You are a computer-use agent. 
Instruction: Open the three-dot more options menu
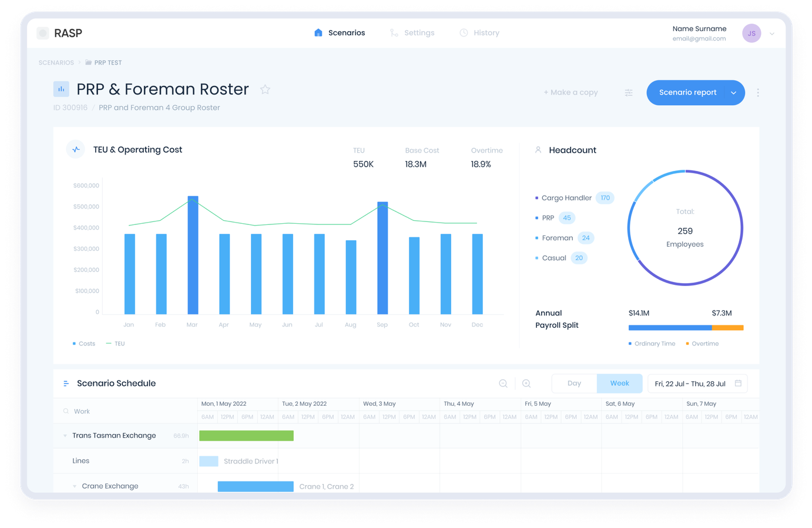(x=758, y=93)
